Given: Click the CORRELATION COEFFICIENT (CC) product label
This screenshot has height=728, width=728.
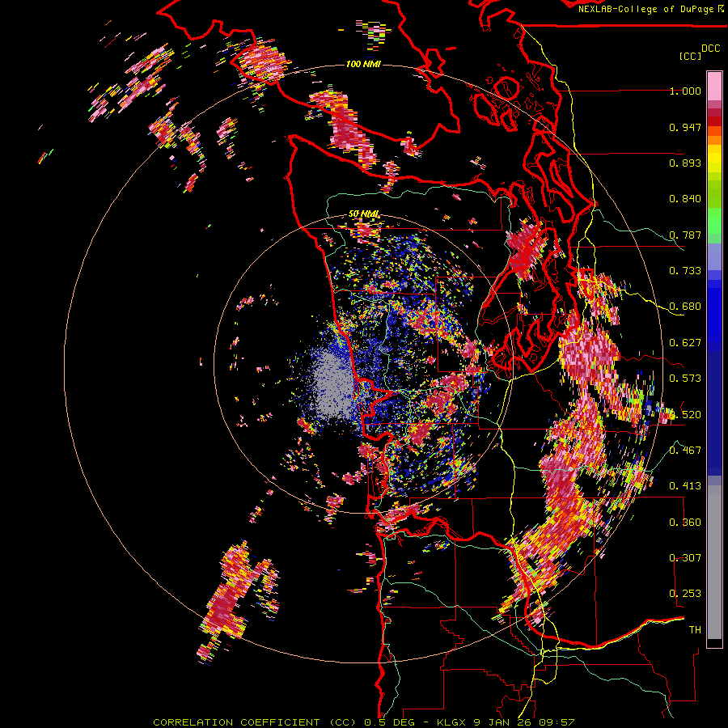Looking at the screenshot, I should pos(255,722).
